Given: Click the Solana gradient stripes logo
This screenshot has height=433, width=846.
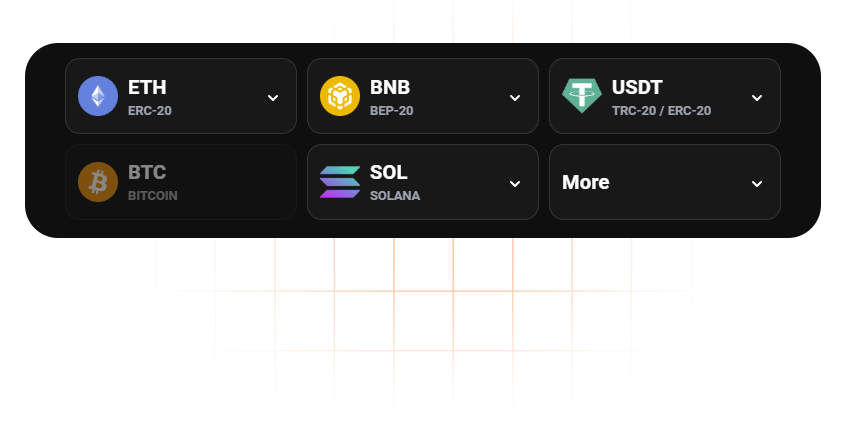Looking at the screenshot, I should click(x=340, y=182).
